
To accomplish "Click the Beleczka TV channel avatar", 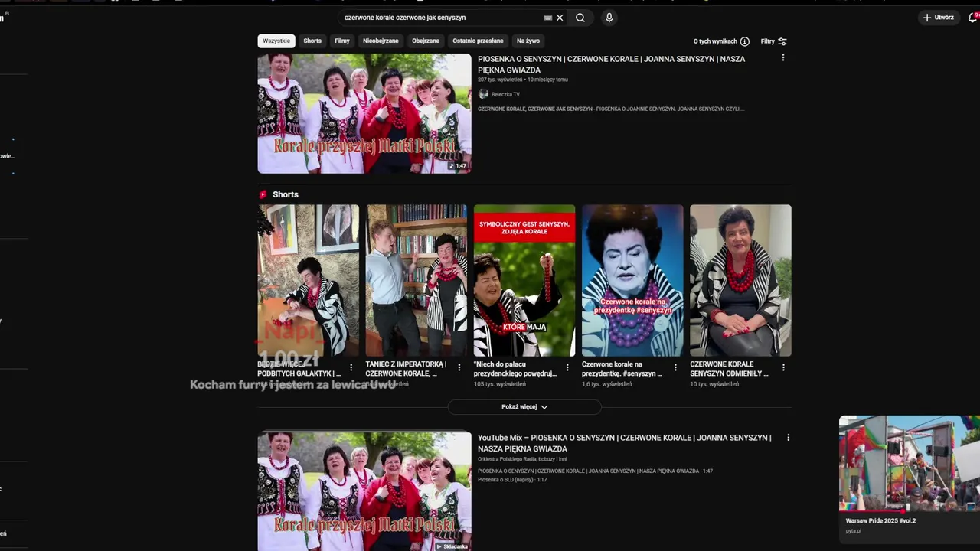I will coord(483,94).
